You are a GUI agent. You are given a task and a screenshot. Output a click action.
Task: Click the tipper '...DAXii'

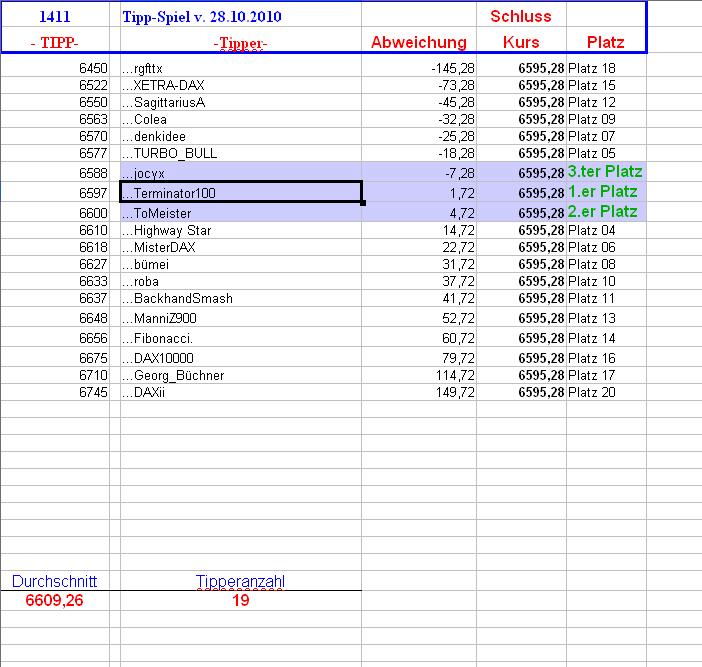[x=143, y=392]
